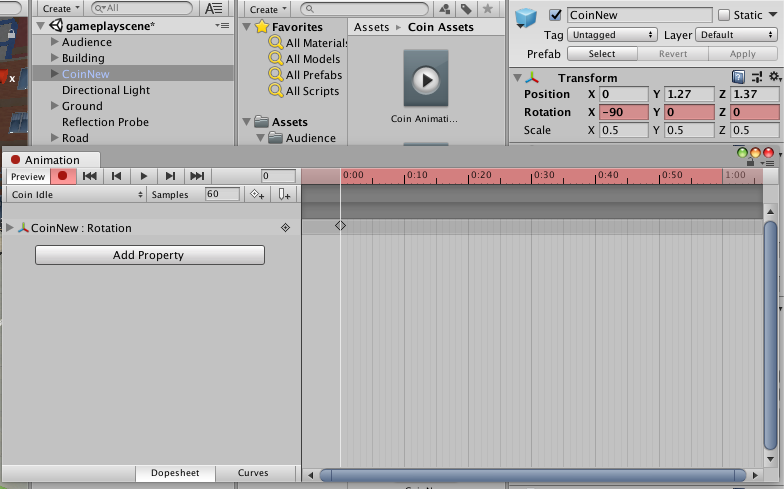784x489 pixels.
Task: Toggle the Static checkbox
Action: [x=724, y=15]
